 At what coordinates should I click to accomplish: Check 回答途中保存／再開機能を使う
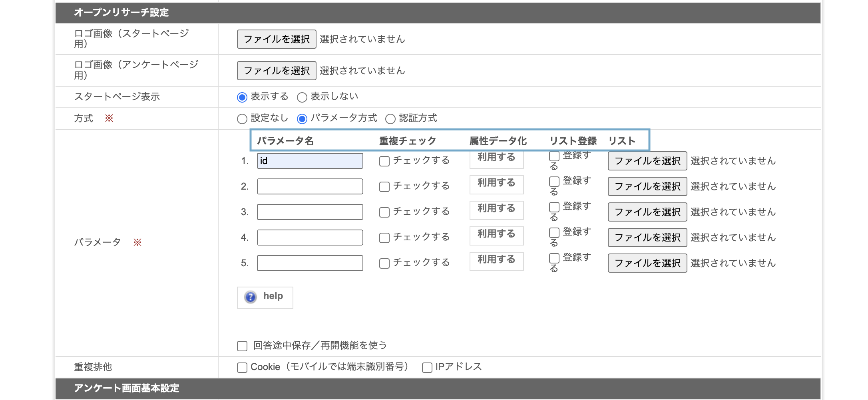click(x=242, y=346)
